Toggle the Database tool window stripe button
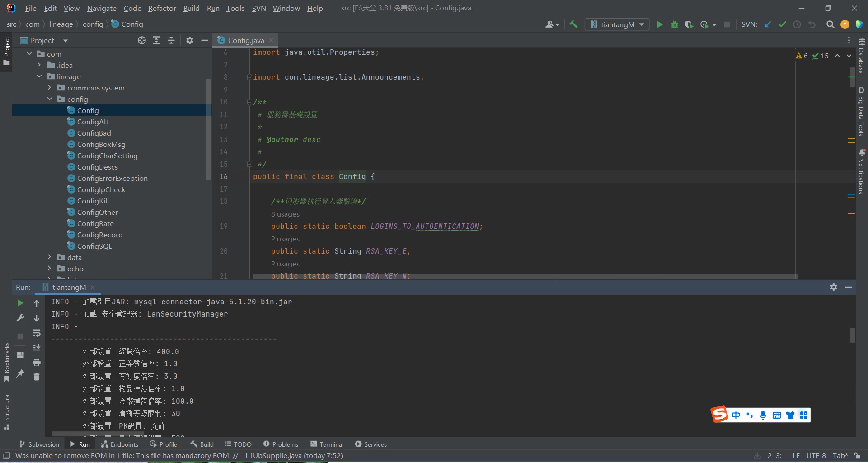Image resolution: width=868 pixels, height=463 pixels. 862,55
